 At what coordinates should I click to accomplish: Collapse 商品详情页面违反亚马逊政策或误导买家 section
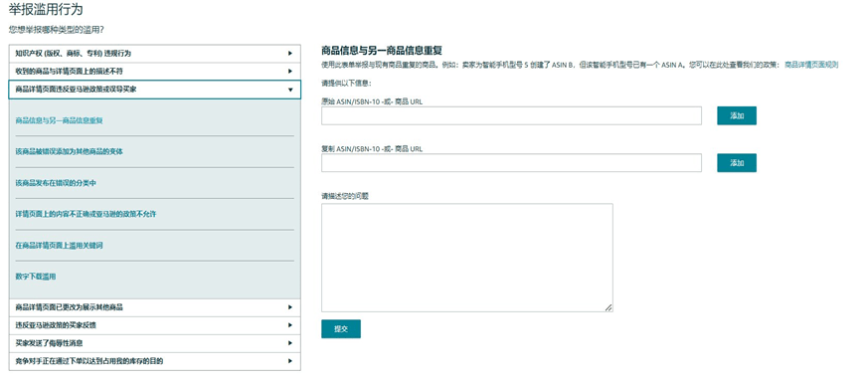154,90
